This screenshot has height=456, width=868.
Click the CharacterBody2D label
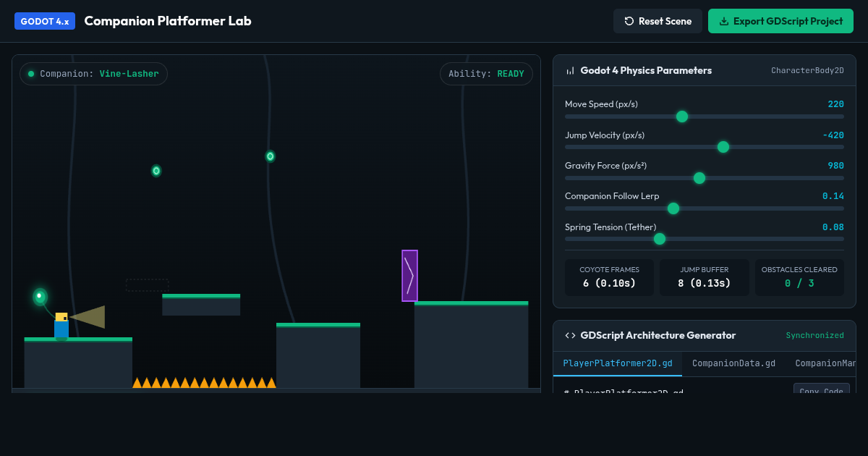tap(807, 71)
